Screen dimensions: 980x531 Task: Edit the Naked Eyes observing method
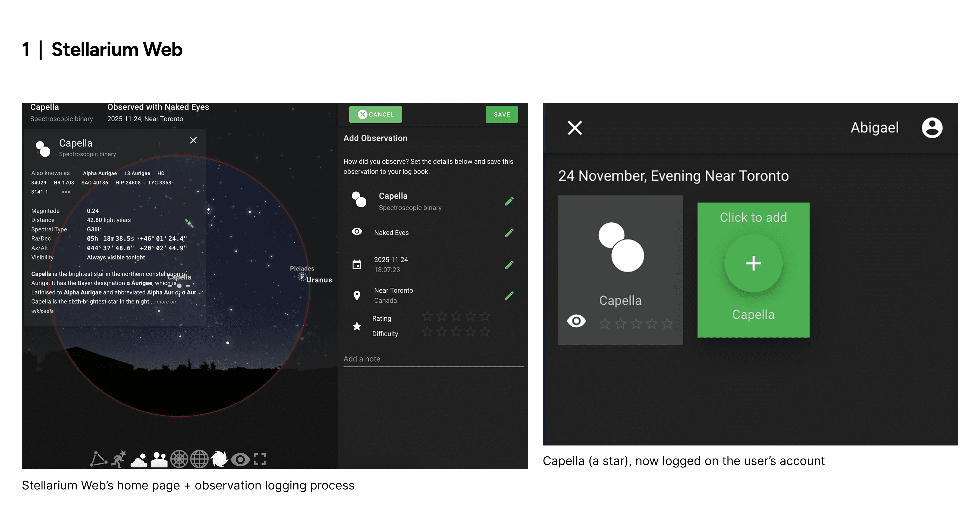point(509,233)
